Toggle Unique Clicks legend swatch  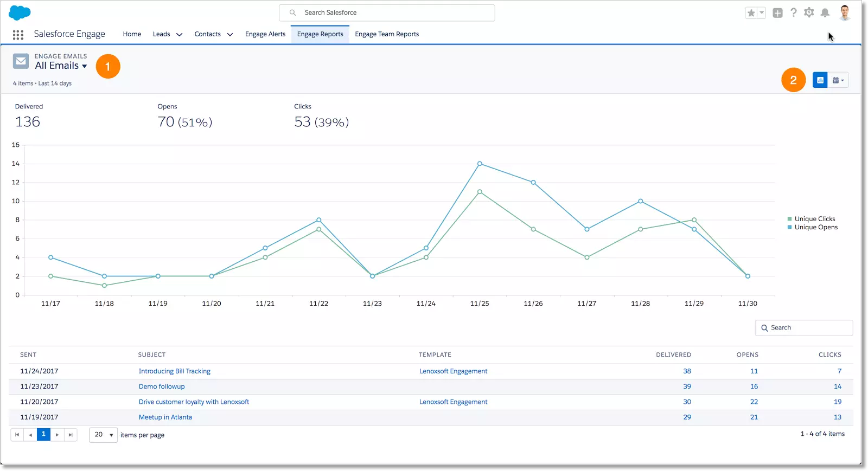790,219
